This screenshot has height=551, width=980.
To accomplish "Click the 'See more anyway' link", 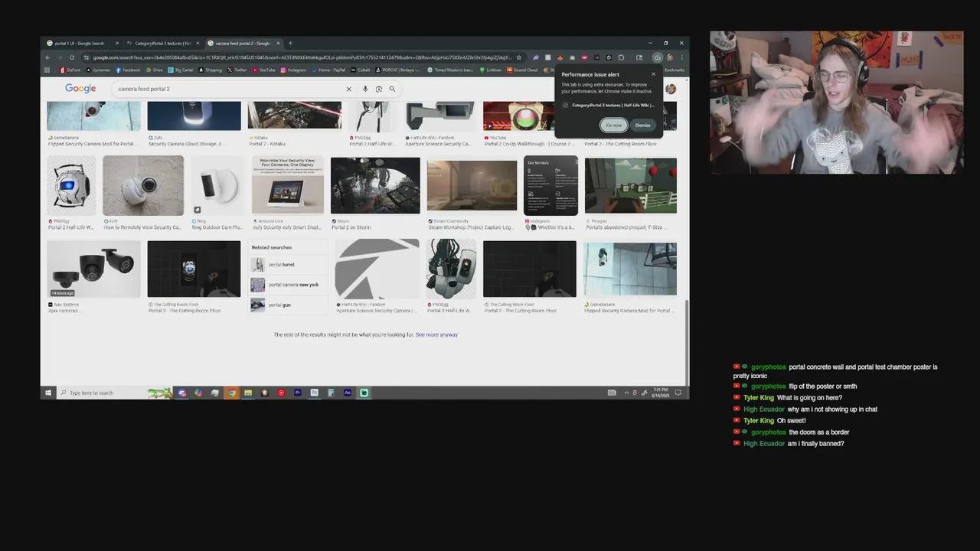I will pos(436,334).
